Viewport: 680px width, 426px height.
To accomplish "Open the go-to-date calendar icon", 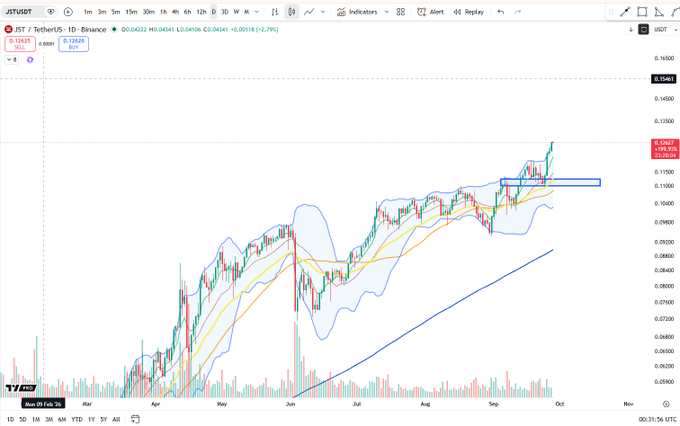I will (135, 419).
